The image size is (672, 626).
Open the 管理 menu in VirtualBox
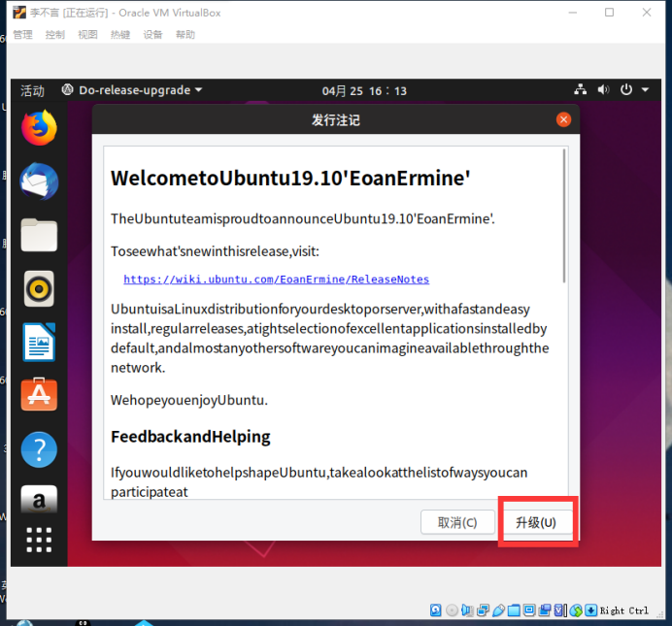22,35
